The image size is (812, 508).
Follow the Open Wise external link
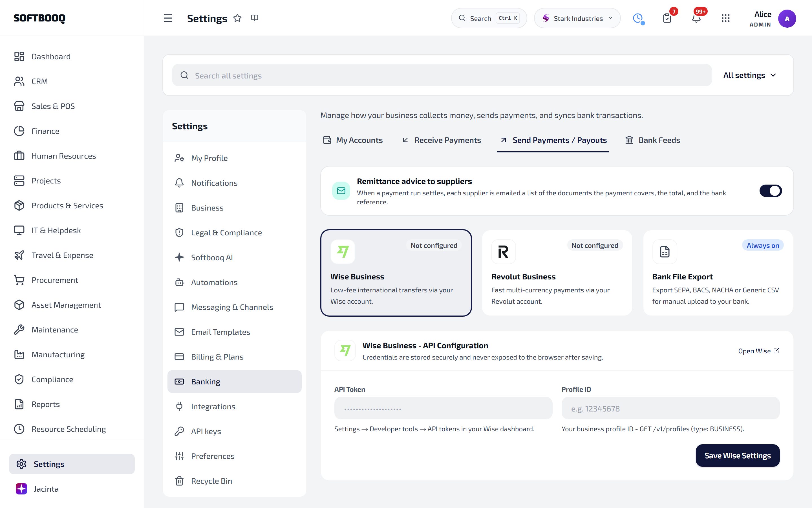click(759, 351)
